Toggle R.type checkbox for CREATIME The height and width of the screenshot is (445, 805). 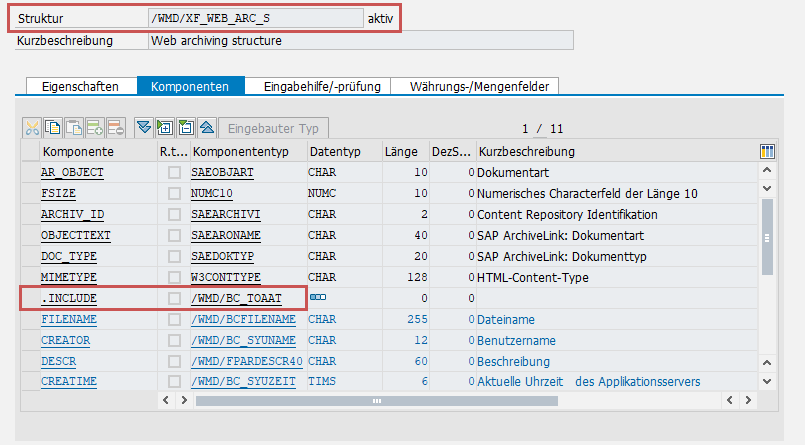174,381
